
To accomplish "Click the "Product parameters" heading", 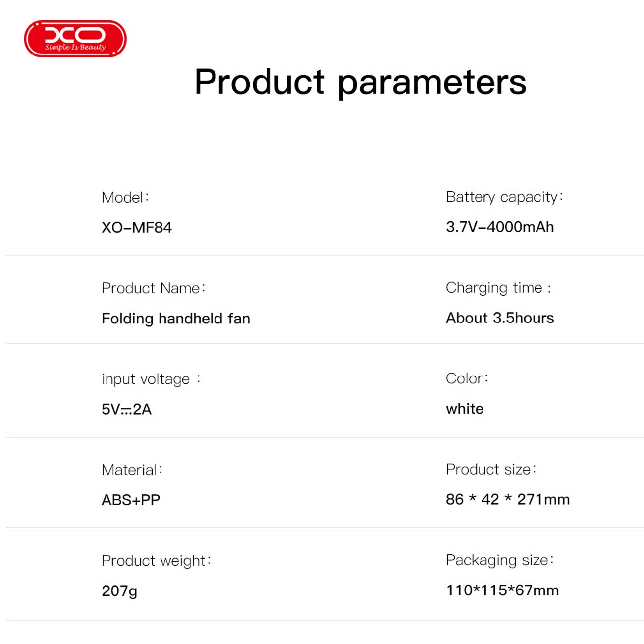I will pyautogui.click(x=360, y=82).
